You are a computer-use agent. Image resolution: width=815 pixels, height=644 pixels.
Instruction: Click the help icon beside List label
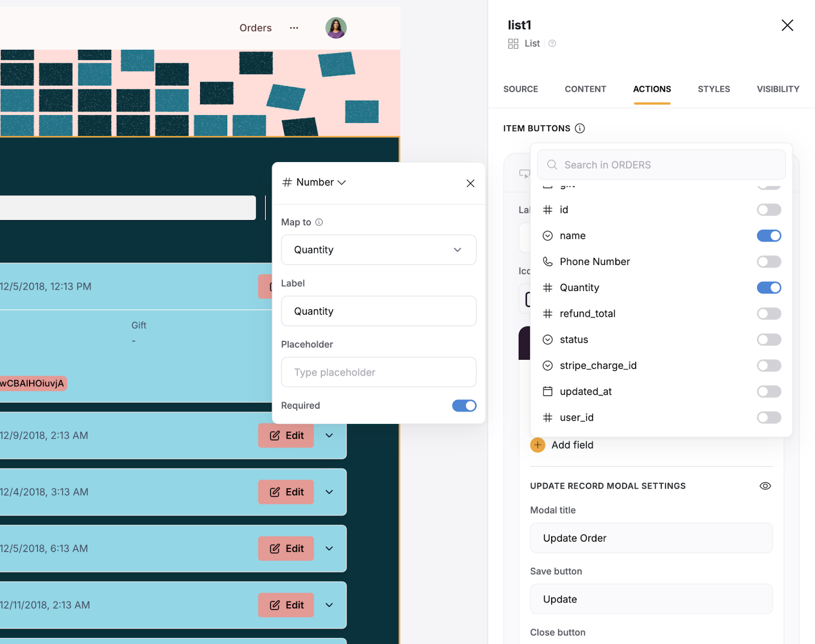[552, 44]
